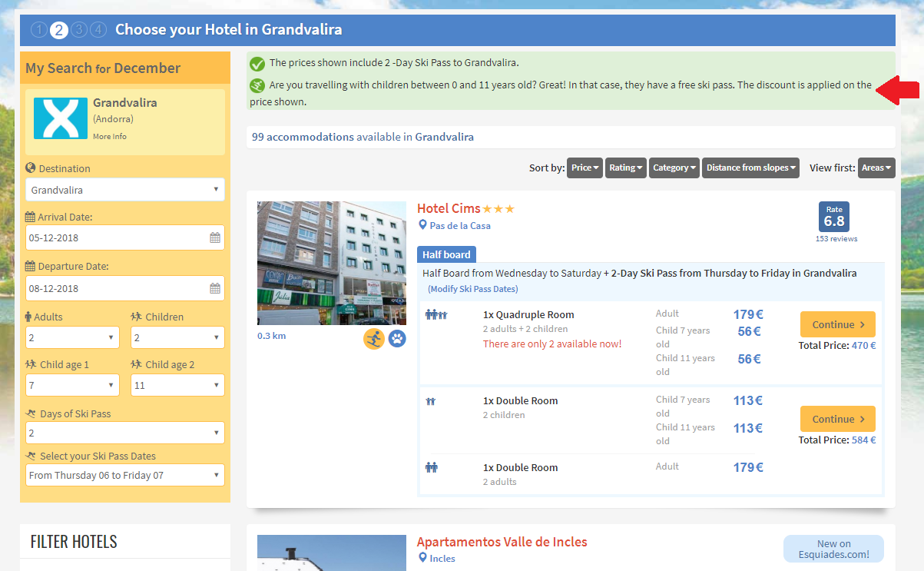The width and height of the screenshot is (924, 571).
Task: Open calendar icon for Arrival Date
Action: pos(215,238)
